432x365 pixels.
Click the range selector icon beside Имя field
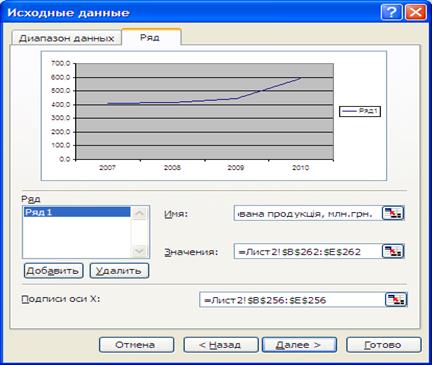[393, 213]
